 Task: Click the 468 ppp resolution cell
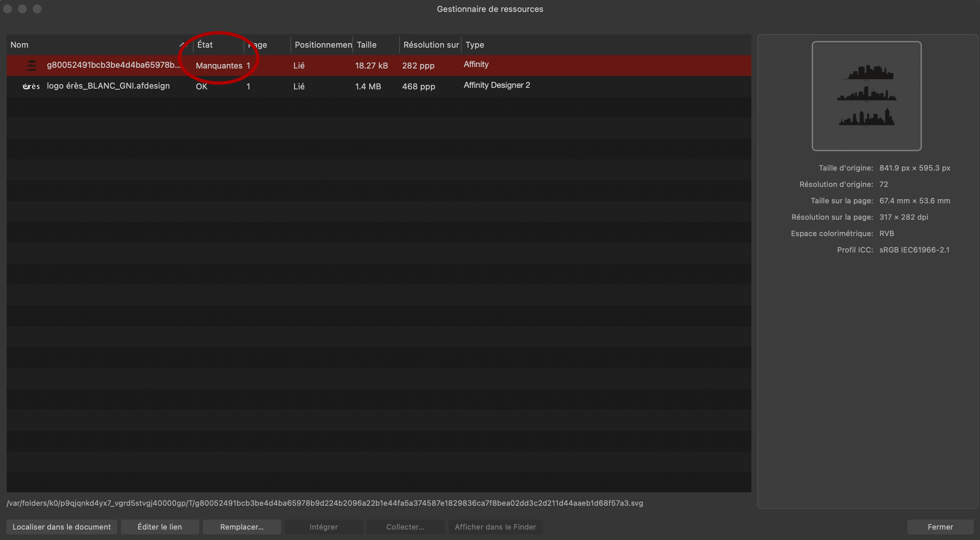pyautogui.click(x=419, y=86)
